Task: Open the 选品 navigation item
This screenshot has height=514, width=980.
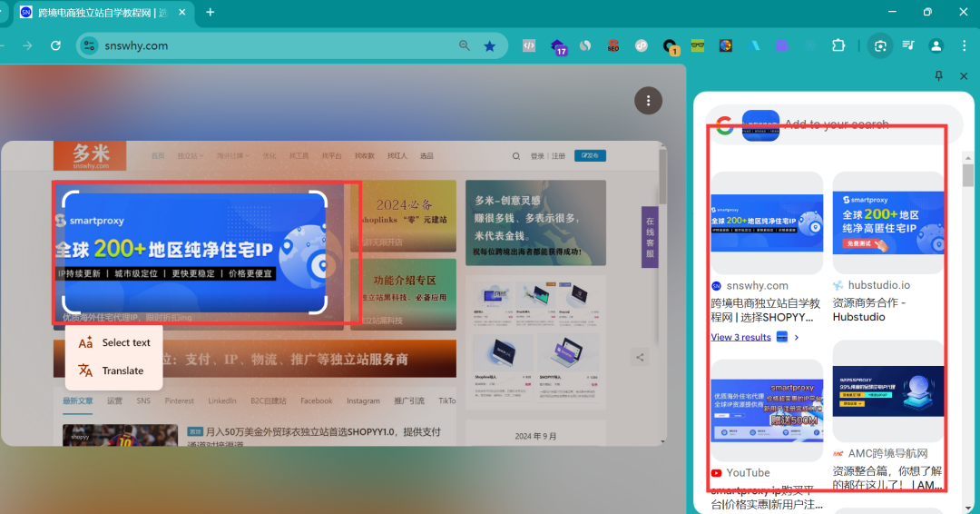Action: pos(426,155)
